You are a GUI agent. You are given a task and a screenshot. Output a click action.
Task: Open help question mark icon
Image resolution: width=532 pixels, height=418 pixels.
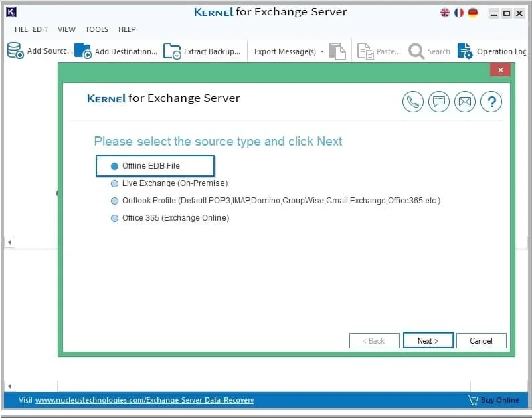tap(491, 102)
